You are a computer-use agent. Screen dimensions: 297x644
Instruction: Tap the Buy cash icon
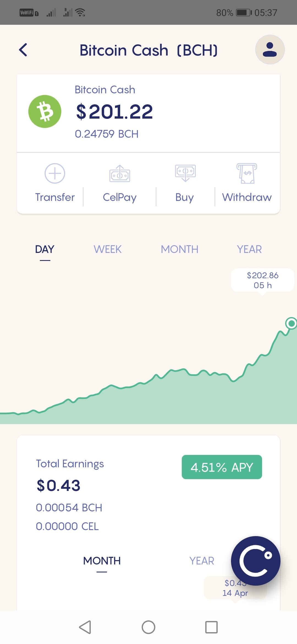point(185,173)
